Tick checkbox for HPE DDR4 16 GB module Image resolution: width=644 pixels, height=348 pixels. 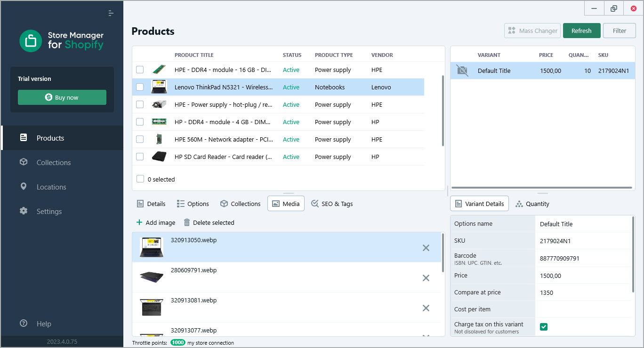click(x=140, y=70)
